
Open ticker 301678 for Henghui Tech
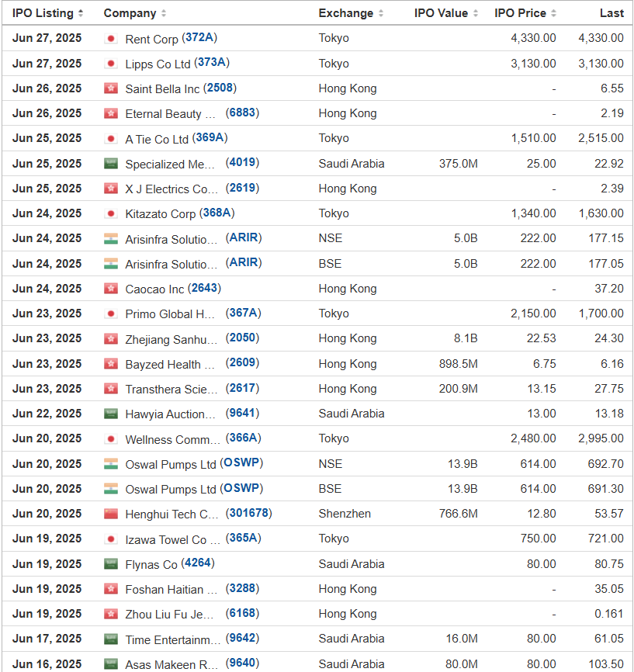pos(248,513)
